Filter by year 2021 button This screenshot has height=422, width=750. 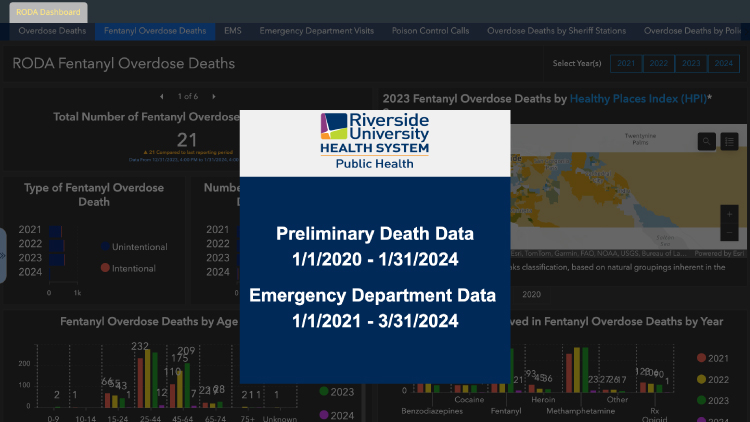(626, 63)
